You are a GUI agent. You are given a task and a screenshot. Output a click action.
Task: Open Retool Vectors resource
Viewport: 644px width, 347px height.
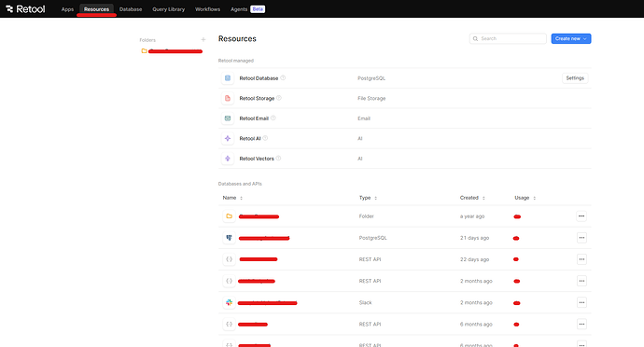pos(257,159)
